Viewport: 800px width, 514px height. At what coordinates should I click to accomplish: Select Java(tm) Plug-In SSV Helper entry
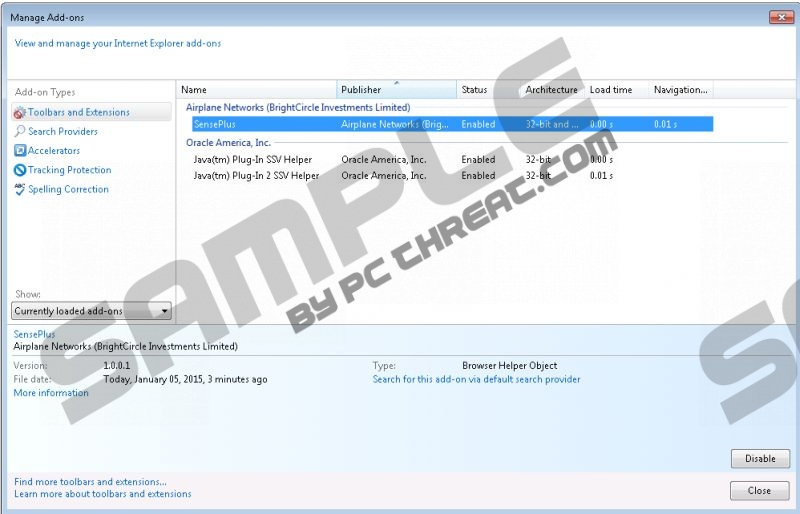tap(252, 159)
